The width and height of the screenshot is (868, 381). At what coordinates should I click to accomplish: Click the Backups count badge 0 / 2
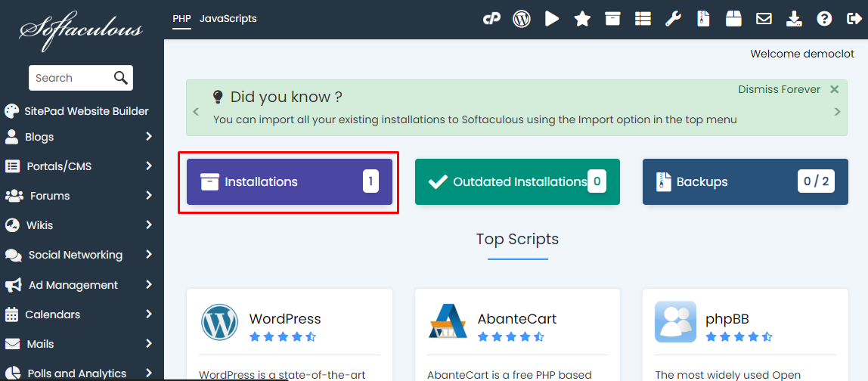(816, 181)
